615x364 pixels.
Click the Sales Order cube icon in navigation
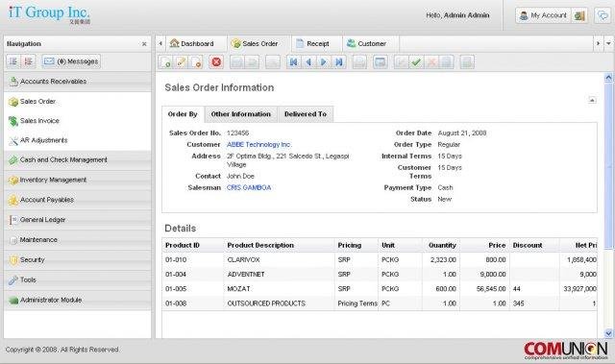(13, 102)
